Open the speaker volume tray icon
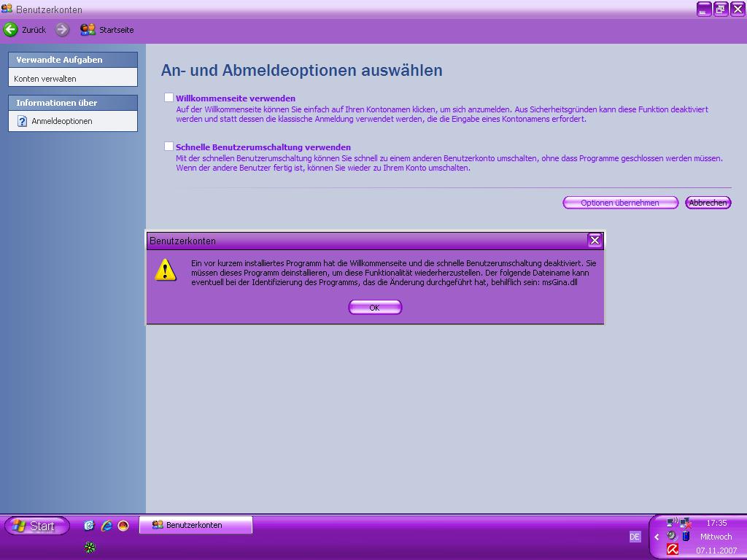 pos(672,536)
